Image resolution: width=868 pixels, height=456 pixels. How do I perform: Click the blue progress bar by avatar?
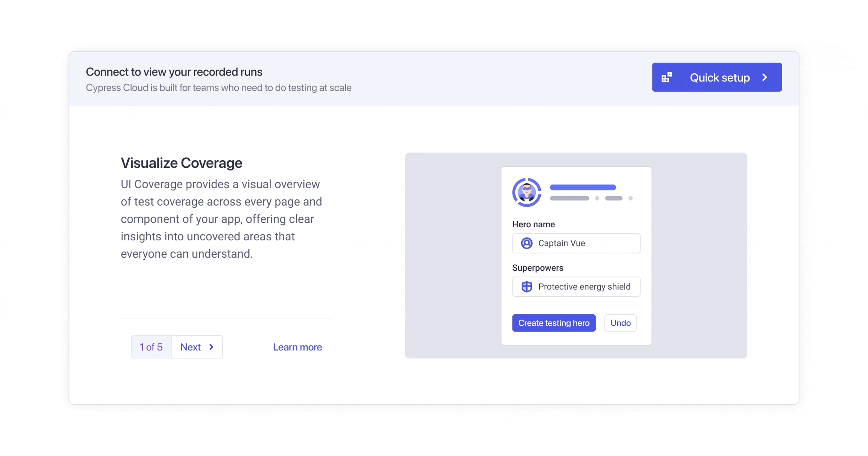coord(583,187)
